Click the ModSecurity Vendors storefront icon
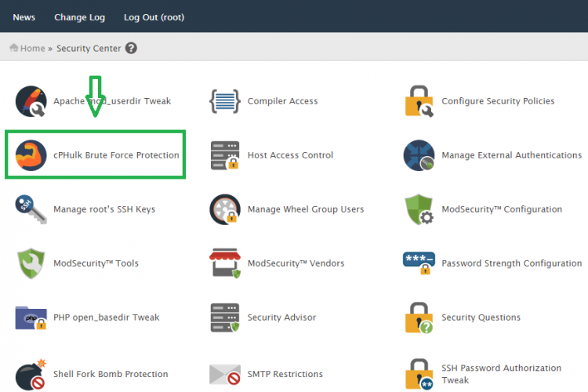588x392 pixels. tap(225, 263)
